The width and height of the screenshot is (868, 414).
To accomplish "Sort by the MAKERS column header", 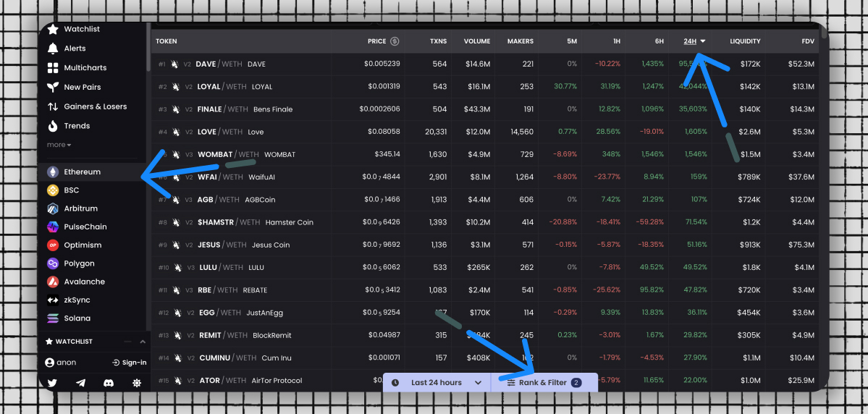I will tap(521, 41).
